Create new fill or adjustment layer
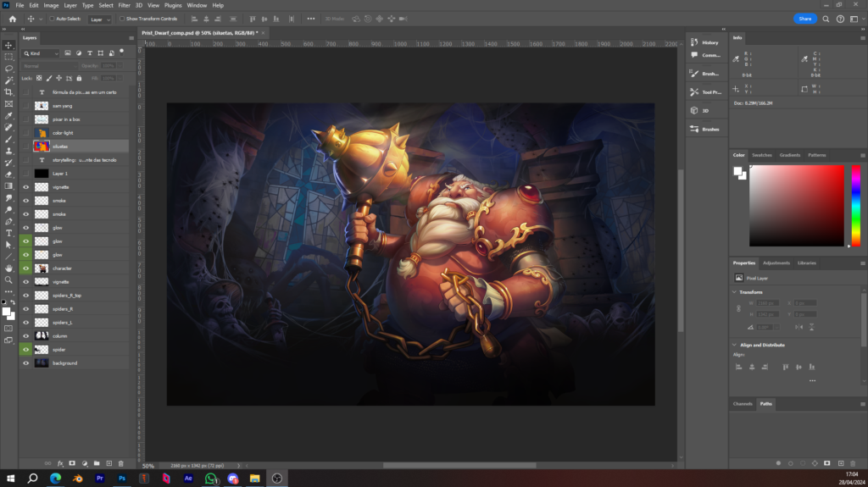Image resolution: width=868 pixels, height=487 pixels. (85, 464)
